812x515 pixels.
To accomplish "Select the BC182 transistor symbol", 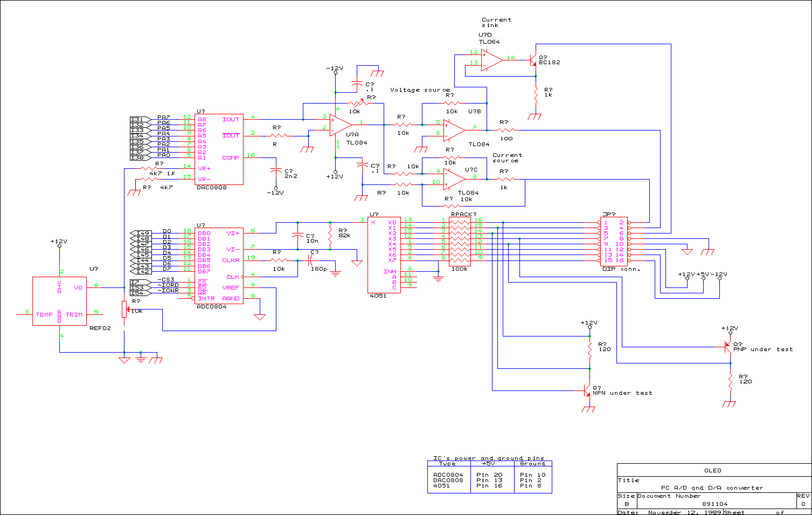I will coord(532,60).
